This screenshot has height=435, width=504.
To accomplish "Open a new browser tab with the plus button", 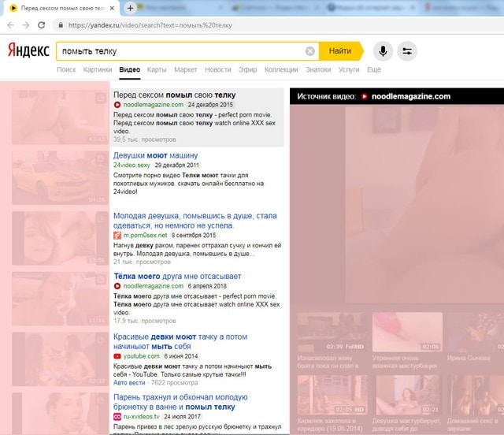I will (x=130, y=9).
